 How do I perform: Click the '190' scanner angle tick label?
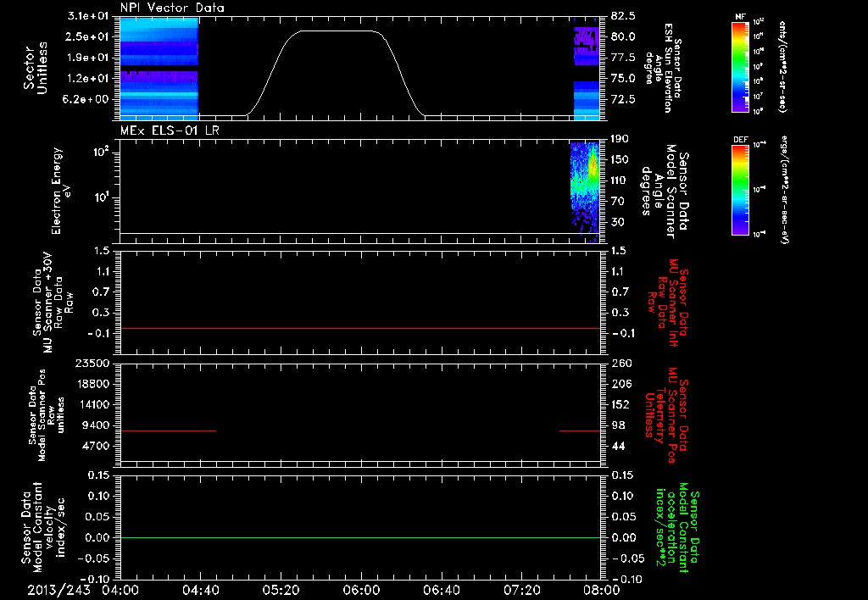point(620,139)
